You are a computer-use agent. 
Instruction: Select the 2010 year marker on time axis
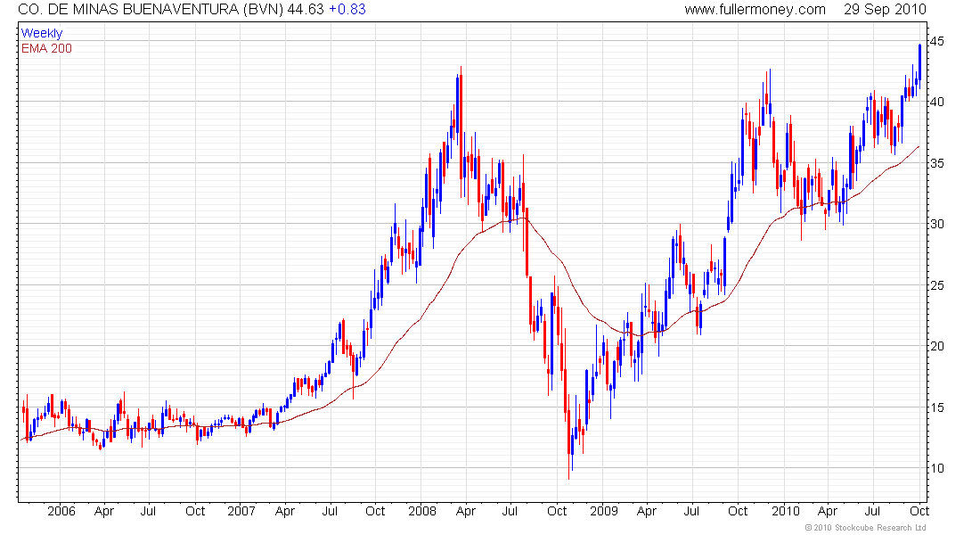(785, 511)
